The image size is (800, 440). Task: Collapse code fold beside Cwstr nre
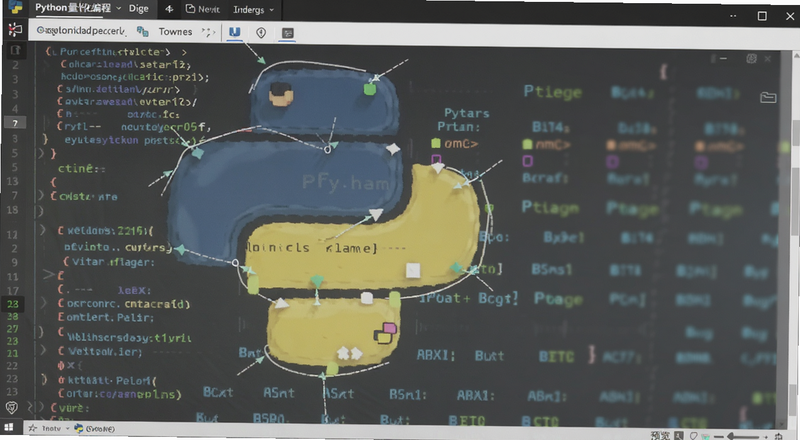[41, 195]
